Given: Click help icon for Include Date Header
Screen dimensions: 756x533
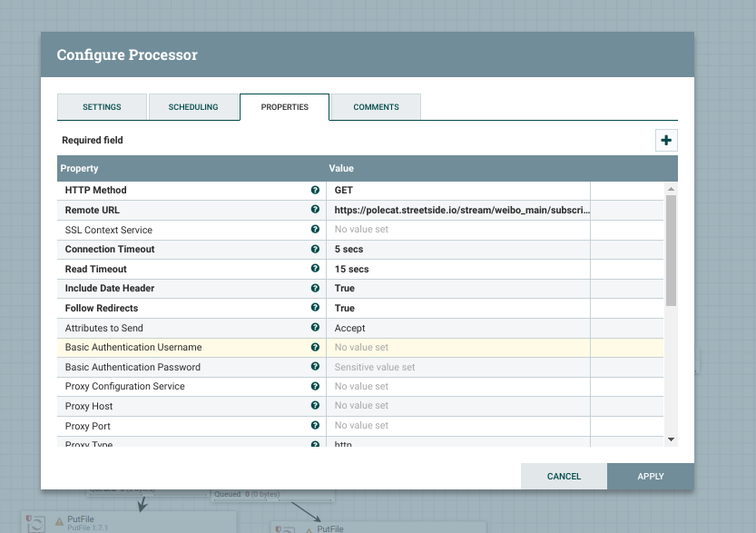Looking at the screenshot, I should point(315,288).
